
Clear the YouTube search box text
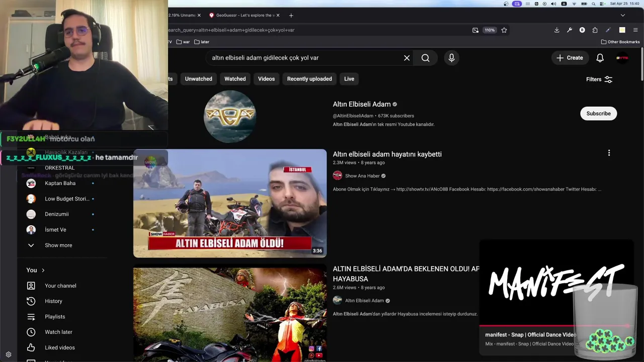[x=407, y=58]
